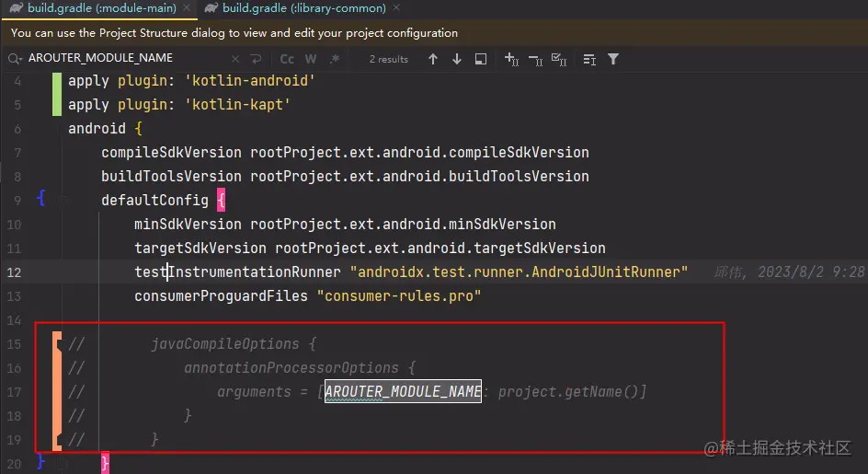Image resolution: width=868 pixels, height=474 pixels.
Task: Toggle multiline search layout icon
Action: [589, 59]
